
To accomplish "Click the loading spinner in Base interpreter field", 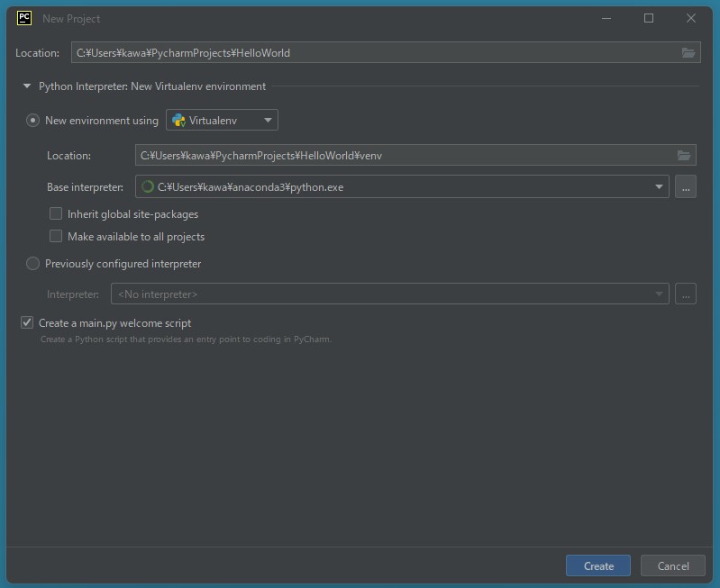I will (148, 186).
